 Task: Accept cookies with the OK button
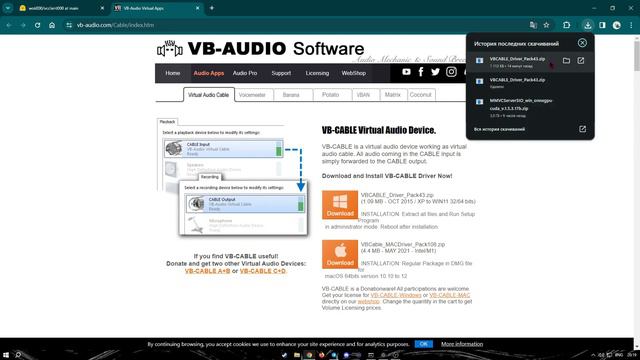coord(424,344)
